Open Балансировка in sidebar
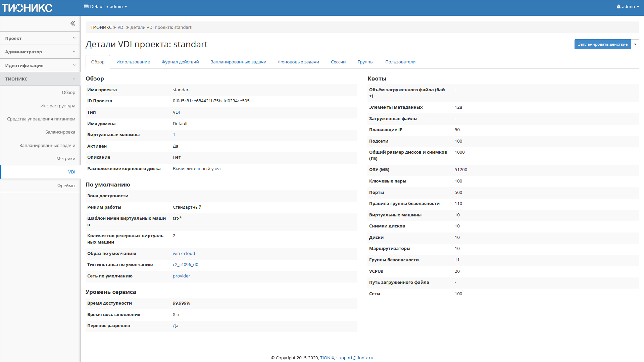644x362 pixels. point(60,132)
